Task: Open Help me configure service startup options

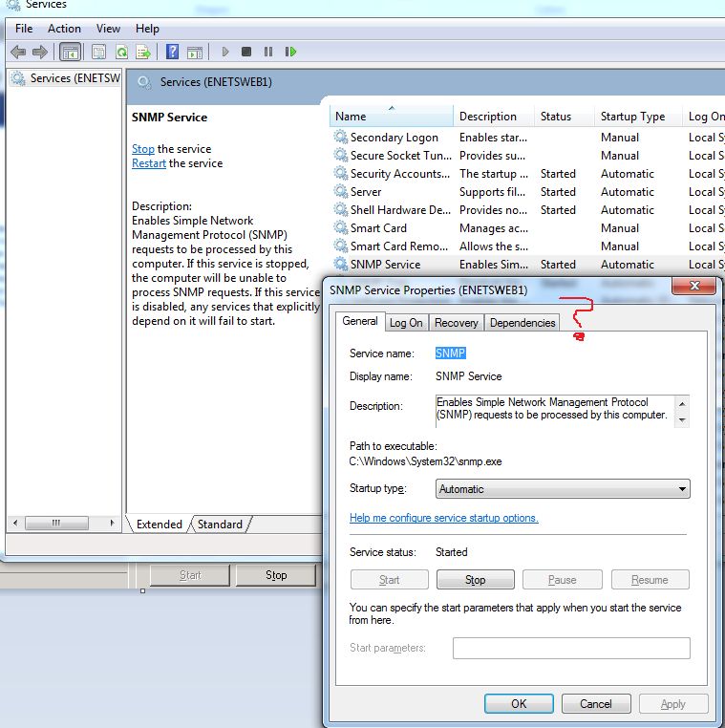Action: click(444, 518)
